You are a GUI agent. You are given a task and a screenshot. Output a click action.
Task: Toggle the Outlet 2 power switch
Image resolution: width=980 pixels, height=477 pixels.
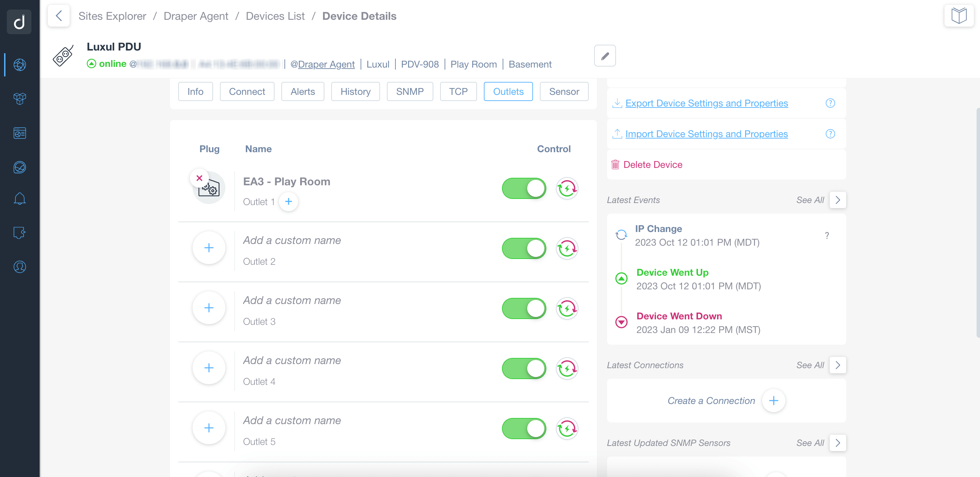point(524,249)
